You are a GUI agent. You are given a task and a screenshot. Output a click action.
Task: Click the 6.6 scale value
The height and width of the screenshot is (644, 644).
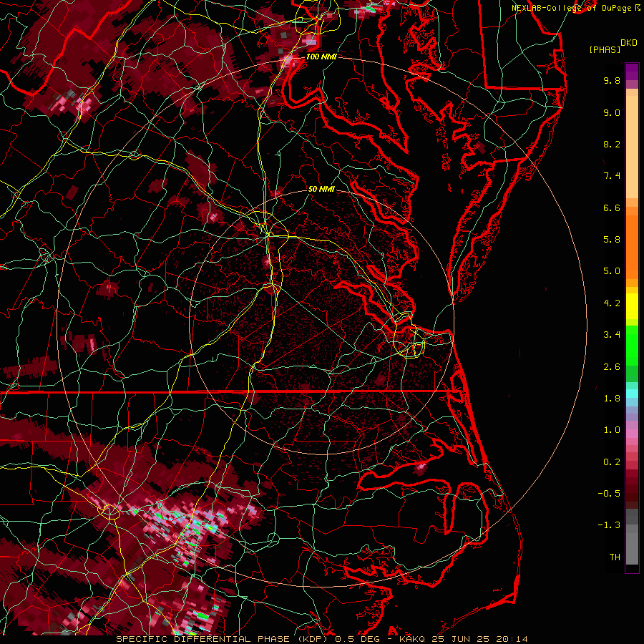point(612,208)
